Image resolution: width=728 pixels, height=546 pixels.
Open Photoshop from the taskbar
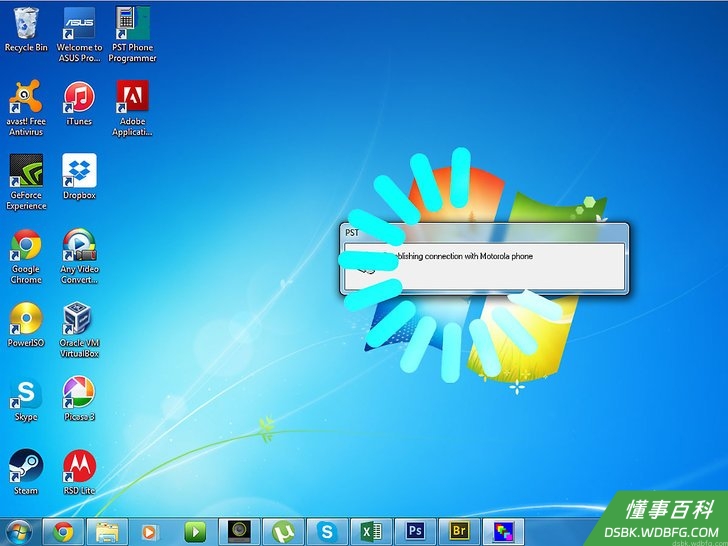click(x=415, y=532)
